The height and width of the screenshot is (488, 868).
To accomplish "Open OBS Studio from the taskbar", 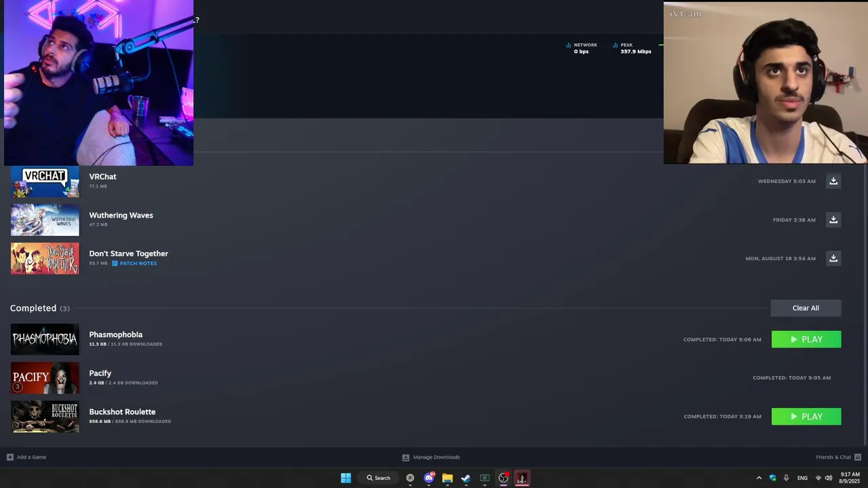I will coord(503,478).
